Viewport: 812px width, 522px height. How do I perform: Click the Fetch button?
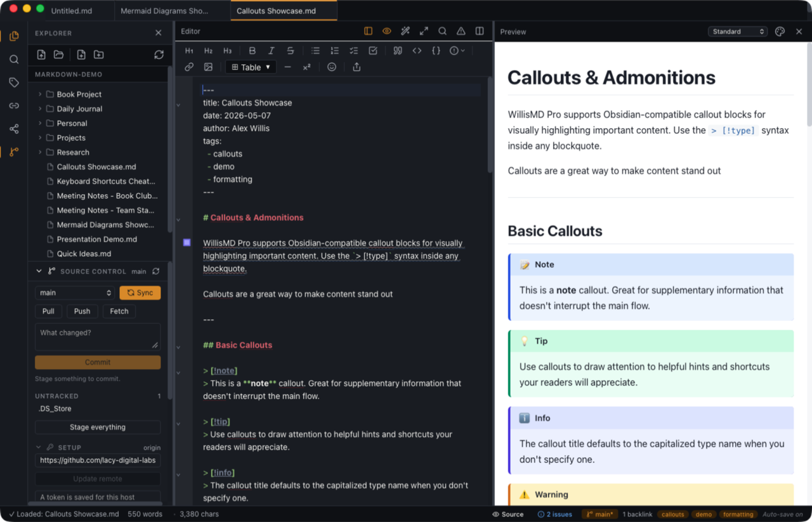click(119, 311)
